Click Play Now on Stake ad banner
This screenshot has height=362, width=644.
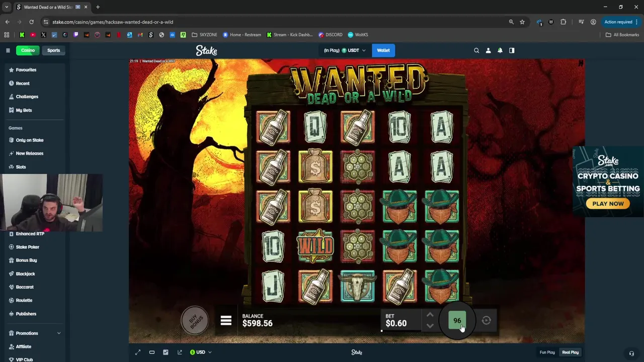pos(608,204)
